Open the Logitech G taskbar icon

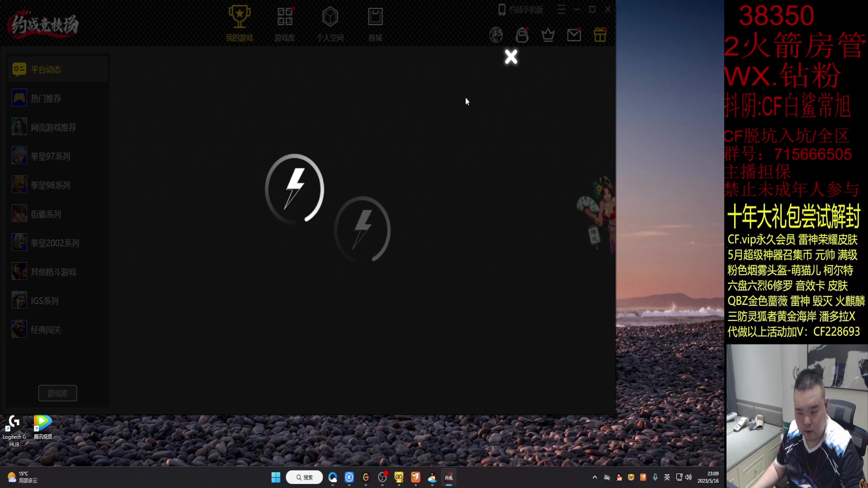[x=366, y=477]
